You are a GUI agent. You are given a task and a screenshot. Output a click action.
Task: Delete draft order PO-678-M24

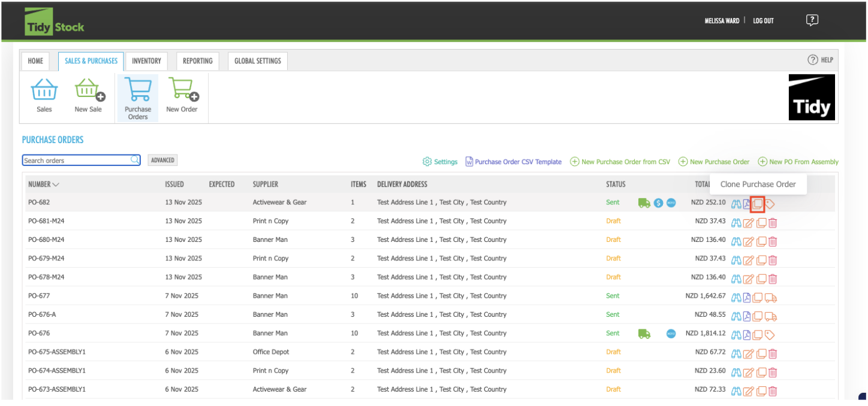pos(773,279)
